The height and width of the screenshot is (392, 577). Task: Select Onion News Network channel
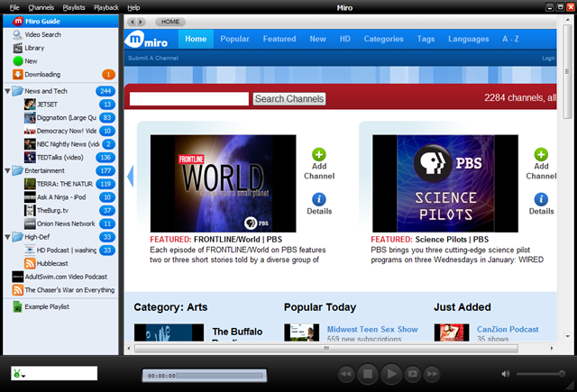pyautogui.click(x=60, y=223)
